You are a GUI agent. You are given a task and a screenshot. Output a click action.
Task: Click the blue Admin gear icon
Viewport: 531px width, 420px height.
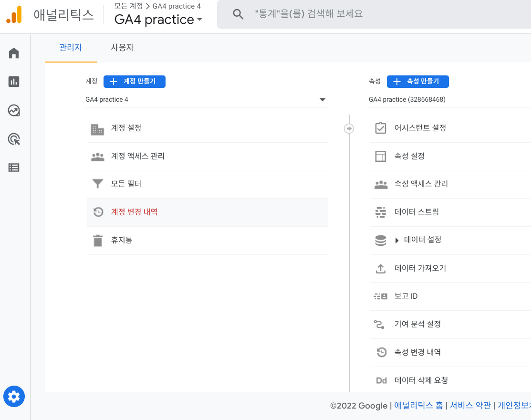pyautogui.click(x=14, y=396)
